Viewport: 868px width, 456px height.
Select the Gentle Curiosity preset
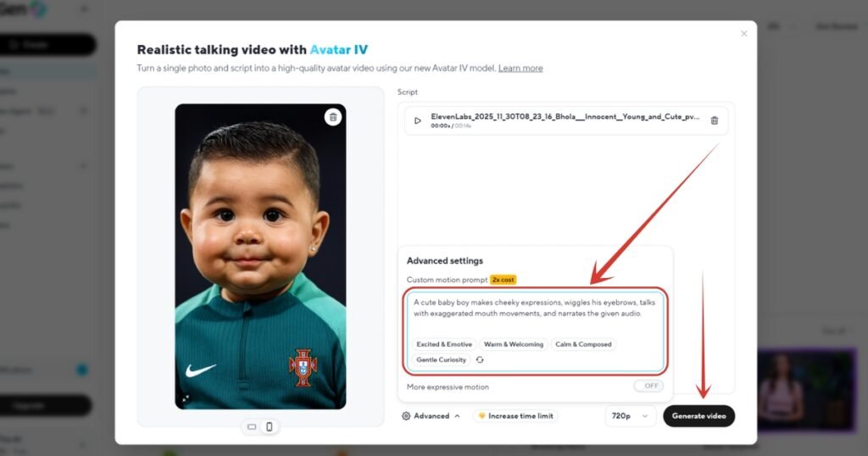coord(441,360)
